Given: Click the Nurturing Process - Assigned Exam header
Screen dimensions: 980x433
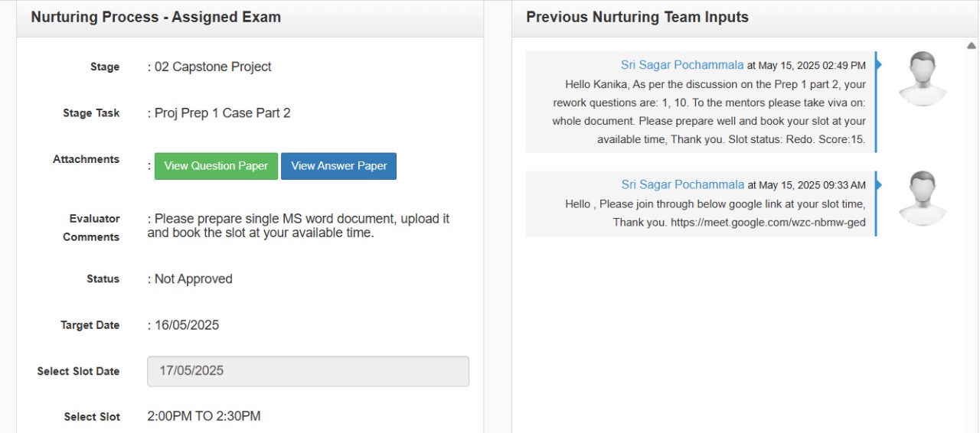Looking at the screenshot, I should pos(155,17).
